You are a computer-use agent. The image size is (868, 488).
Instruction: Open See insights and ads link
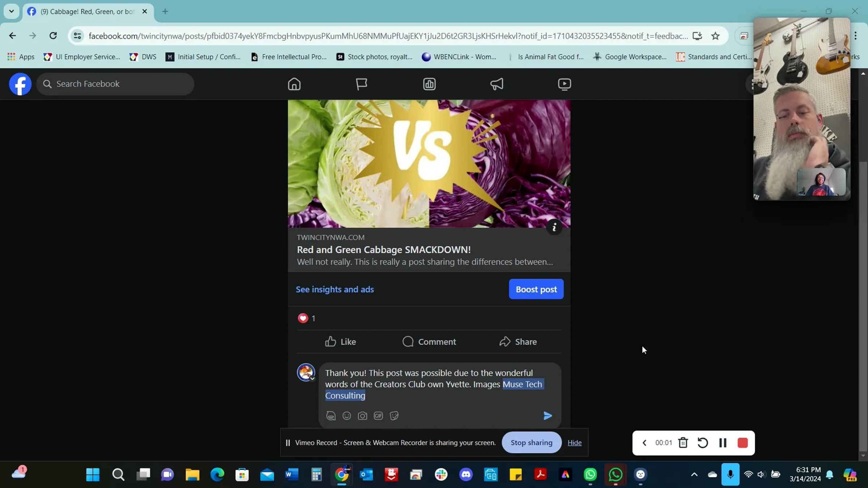[335, 289]
